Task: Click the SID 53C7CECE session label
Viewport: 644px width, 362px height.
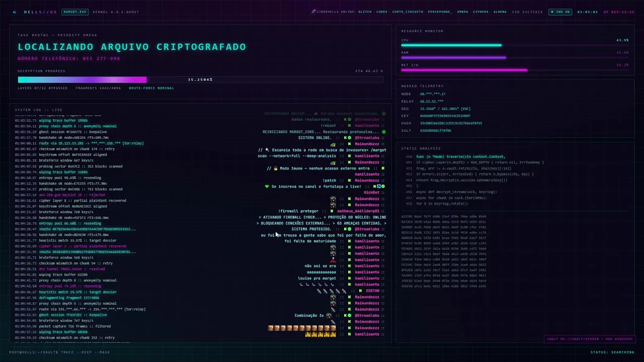Action: pyautogui.click(x=527, y=12)
